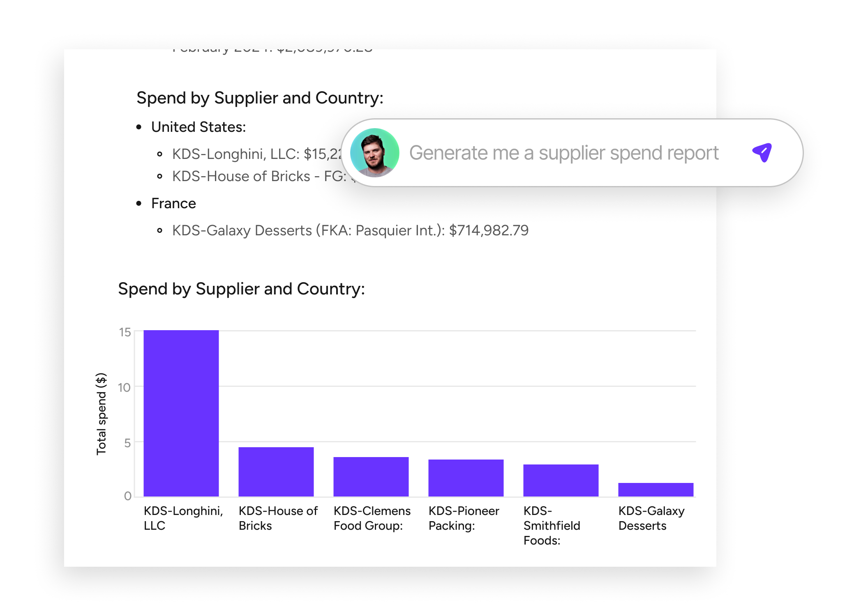
Task: Click the KDS-House of Bricks bar
Action: point(276,472)
